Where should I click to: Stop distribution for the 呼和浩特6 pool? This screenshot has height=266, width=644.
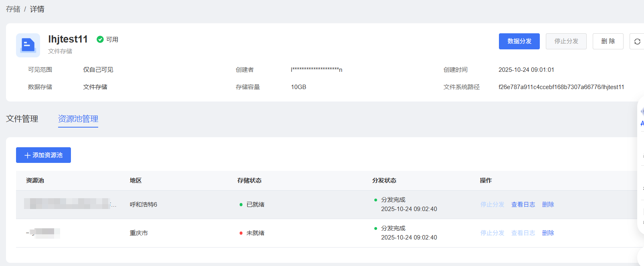pyautogui.click(x=492, y=205)
